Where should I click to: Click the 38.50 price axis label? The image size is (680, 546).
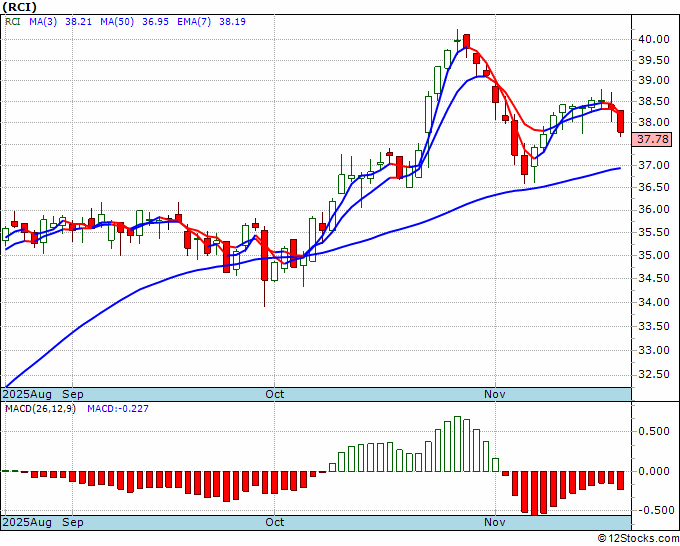point(654,101)
